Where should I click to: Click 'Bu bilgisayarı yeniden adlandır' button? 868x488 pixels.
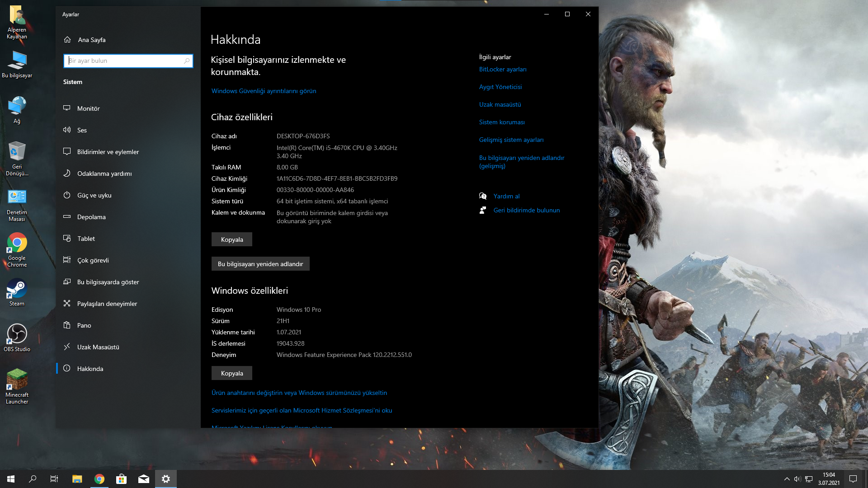coord(260,264)
